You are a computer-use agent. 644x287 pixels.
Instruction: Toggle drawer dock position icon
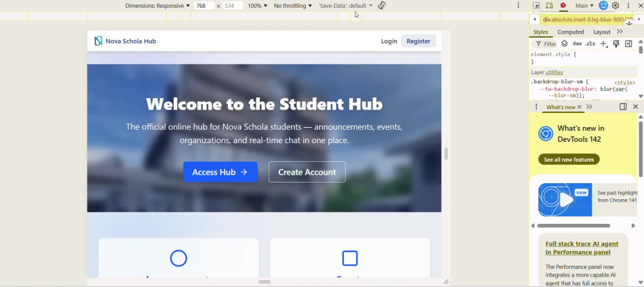(623, 107)
